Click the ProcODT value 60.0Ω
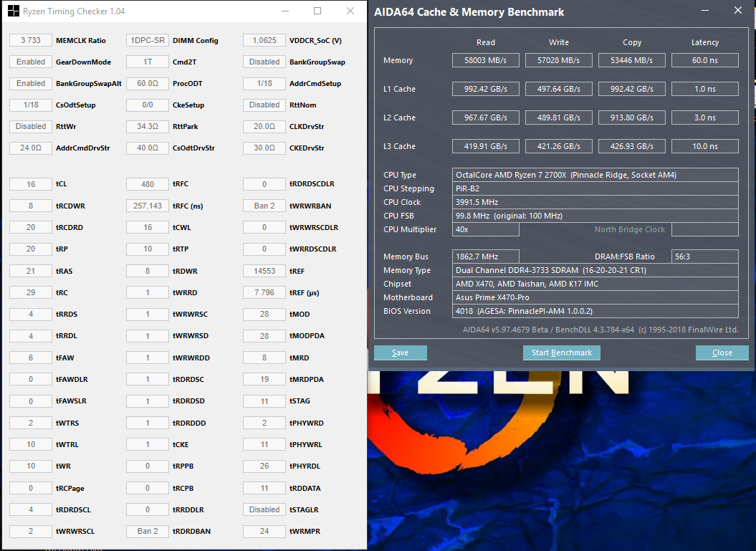Screen dimensions: 756x551 [148, 83]
